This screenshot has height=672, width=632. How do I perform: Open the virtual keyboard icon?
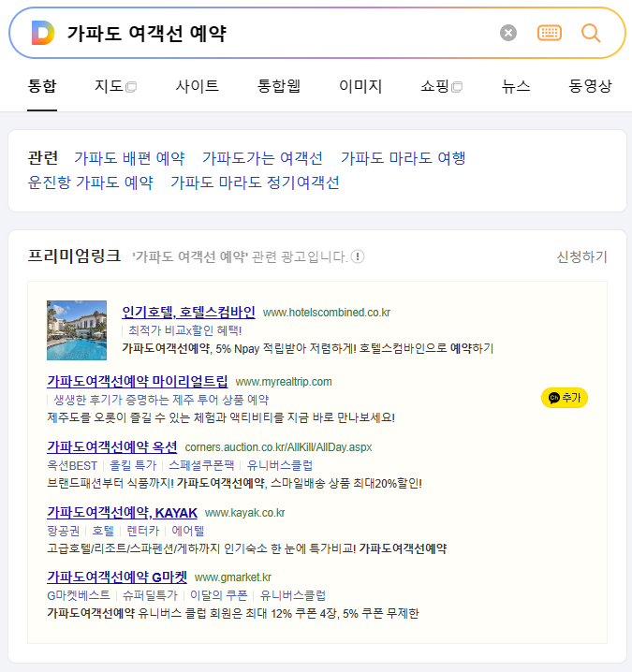pyautogui.click(x=550, y=33)
